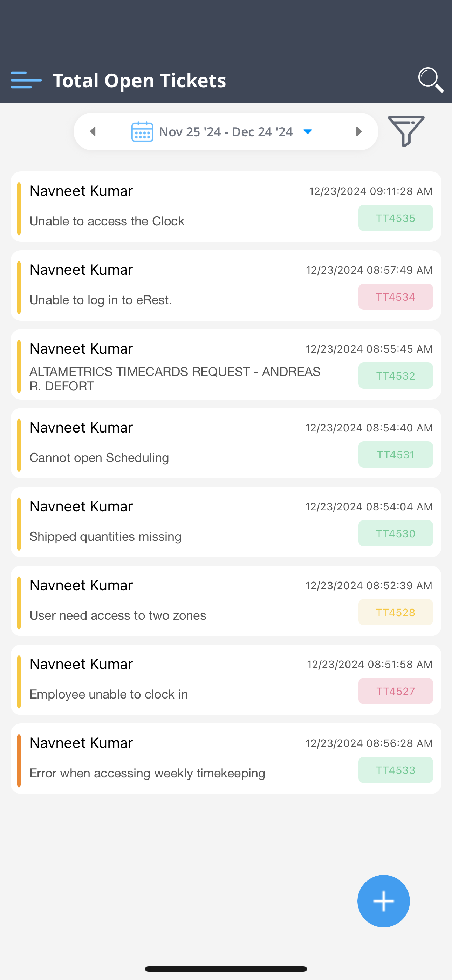
Task: Select "Shipped quantities missing" ticket
Action: point(105,536)
